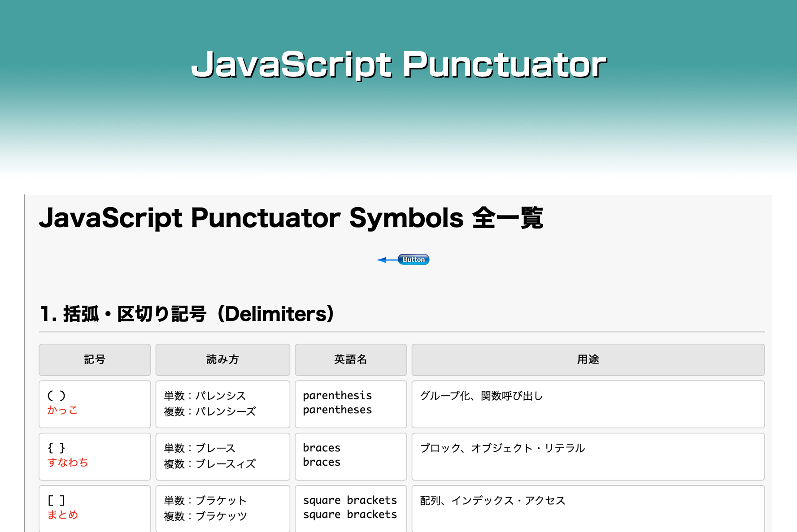
Task: Click the 記号 column header
Action: click(x=95, y=359)
